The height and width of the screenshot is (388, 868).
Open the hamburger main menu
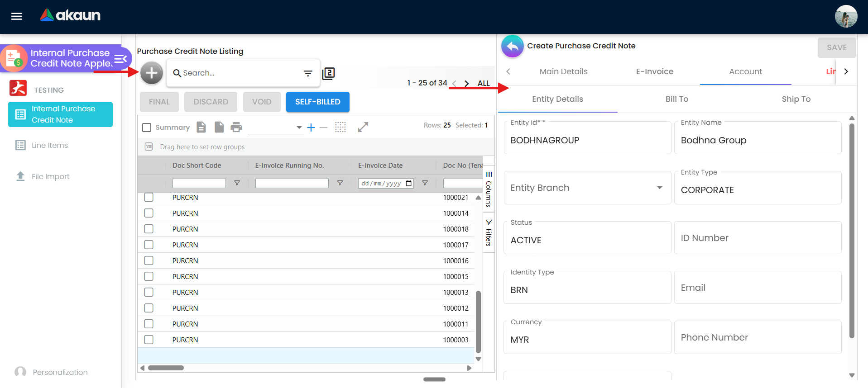[17, 16]
